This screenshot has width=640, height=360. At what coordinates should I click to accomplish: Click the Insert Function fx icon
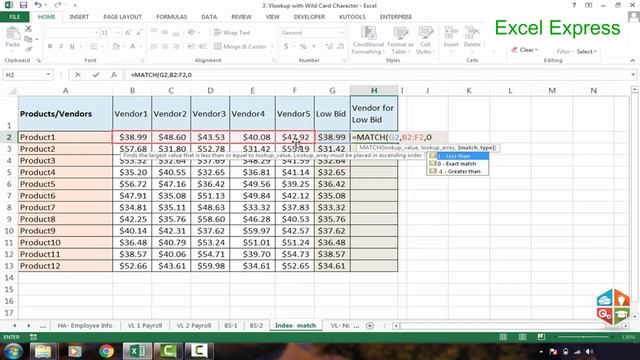click(x=114, y=75)
